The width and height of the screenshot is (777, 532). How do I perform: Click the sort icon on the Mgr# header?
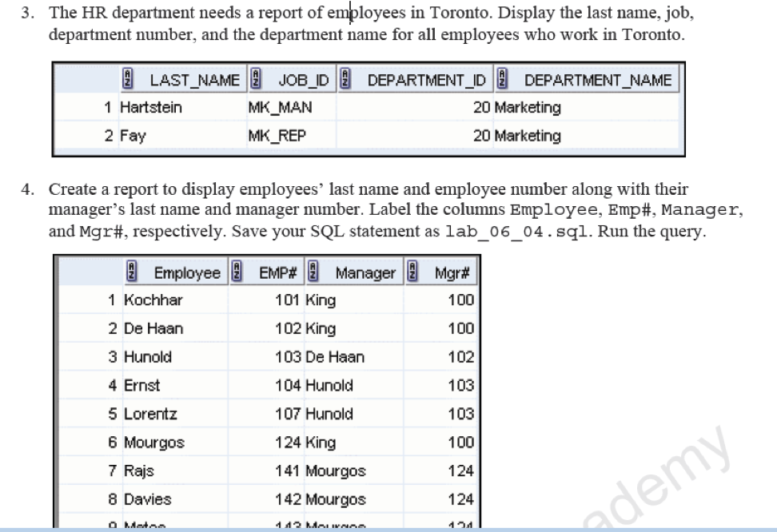[411, 272]
